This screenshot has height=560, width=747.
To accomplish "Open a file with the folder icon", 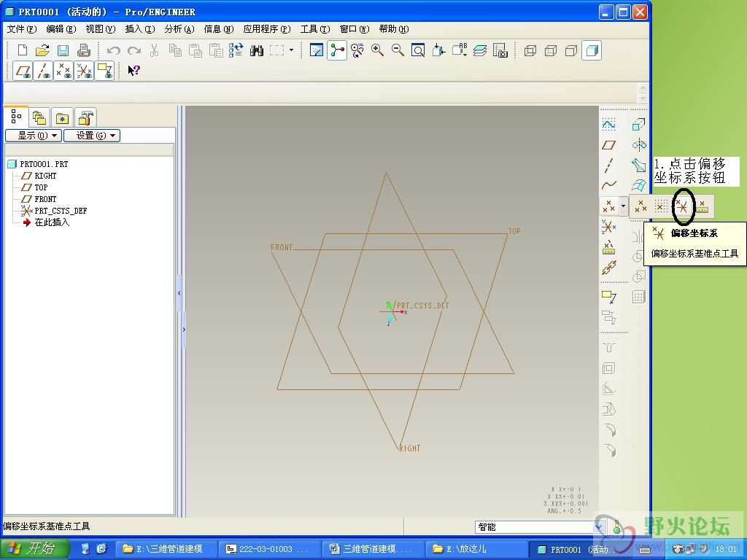I will coord(43,50).
